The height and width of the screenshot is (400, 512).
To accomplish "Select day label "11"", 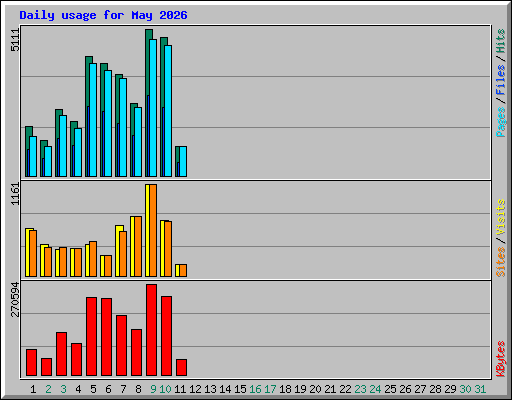I will tap(180, 389).
